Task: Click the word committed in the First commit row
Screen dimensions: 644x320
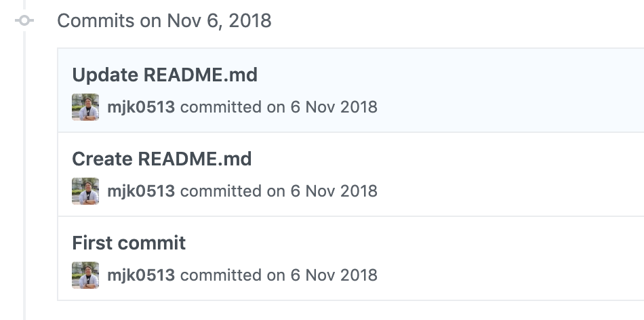Action: [x=221, y=275]
